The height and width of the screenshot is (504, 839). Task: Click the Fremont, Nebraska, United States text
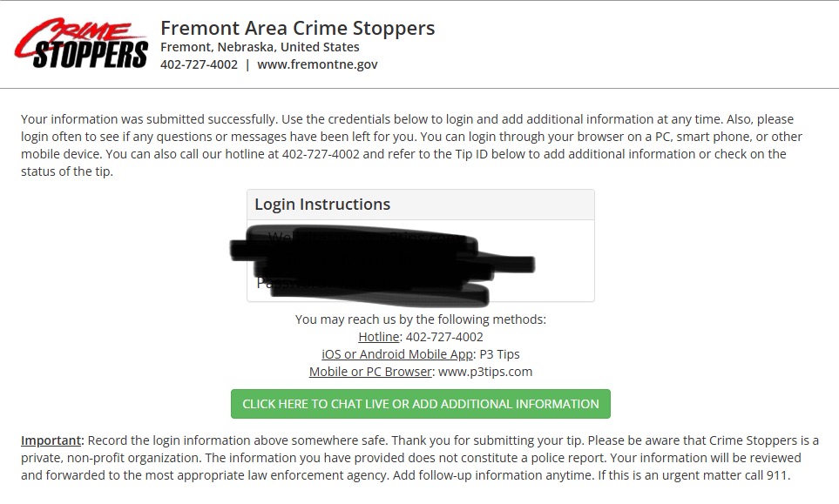pyautogui.click(x=260, y=47)
